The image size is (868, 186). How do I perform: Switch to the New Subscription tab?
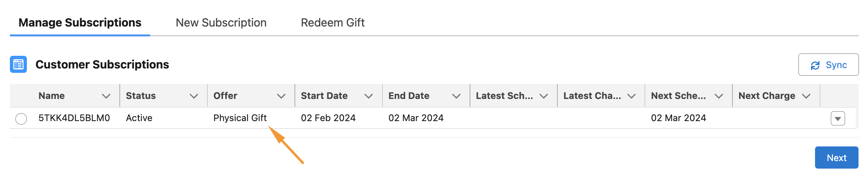click(x=221, y=23)
